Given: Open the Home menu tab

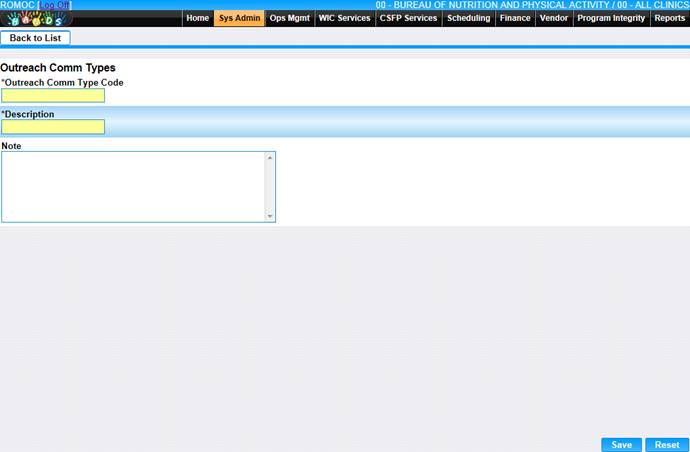Looking at the screenshot, I should click(x=198, y=18).
